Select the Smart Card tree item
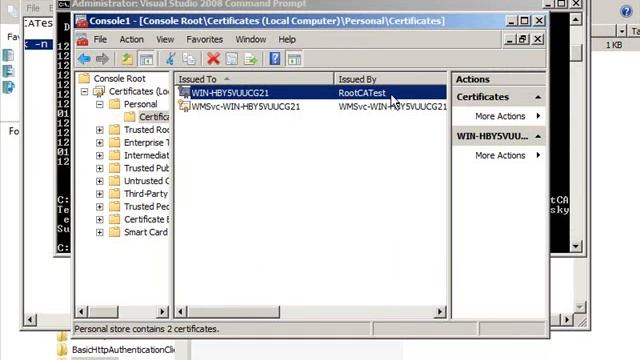 point(146,232)
